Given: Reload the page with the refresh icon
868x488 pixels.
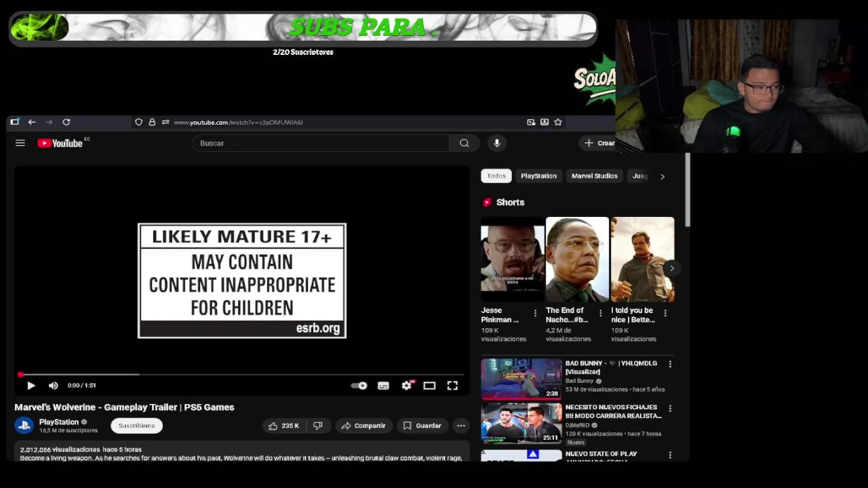Looking at the screenshot, I should tap(66, 122).
